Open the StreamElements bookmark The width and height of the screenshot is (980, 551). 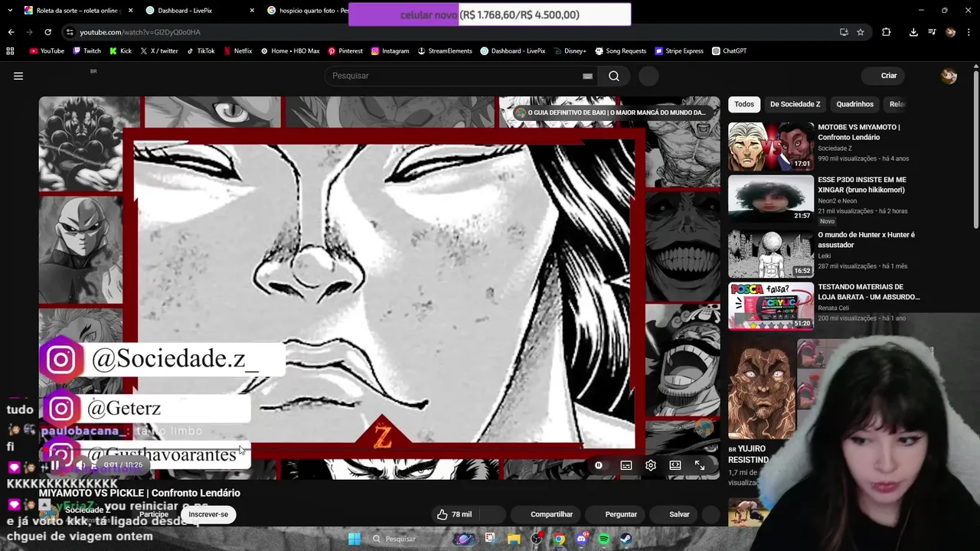click(x=444, y=51)
